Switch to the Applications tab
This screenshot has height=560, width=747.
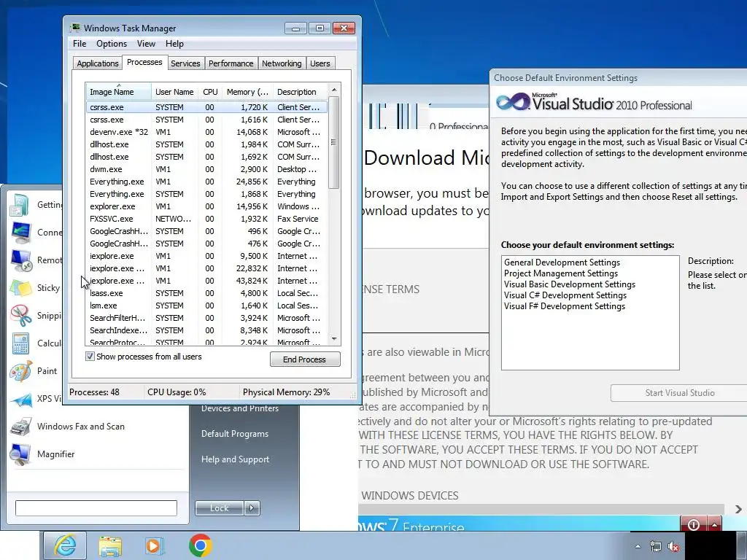coord(98,63)
